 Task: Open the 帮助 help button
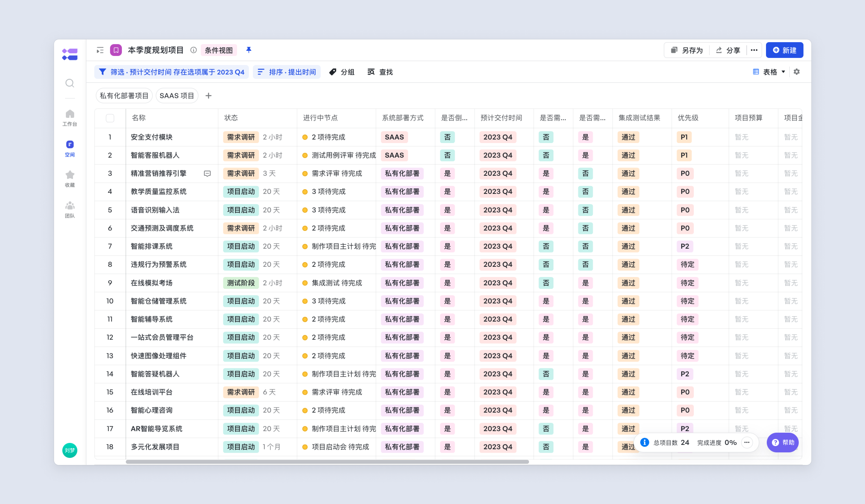[x=783, y=442]
